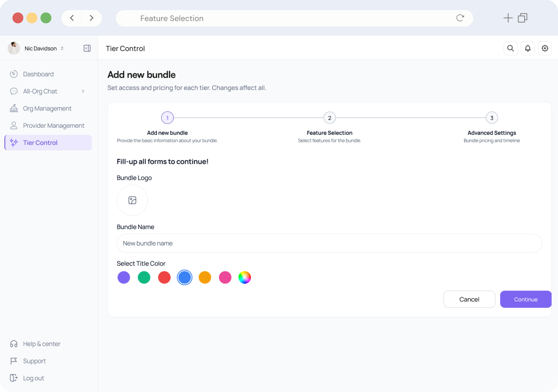Screen dimensions: 558x392
Task: Click the New bundle name field
Action: pyautogui.click(x=329, y=243)
